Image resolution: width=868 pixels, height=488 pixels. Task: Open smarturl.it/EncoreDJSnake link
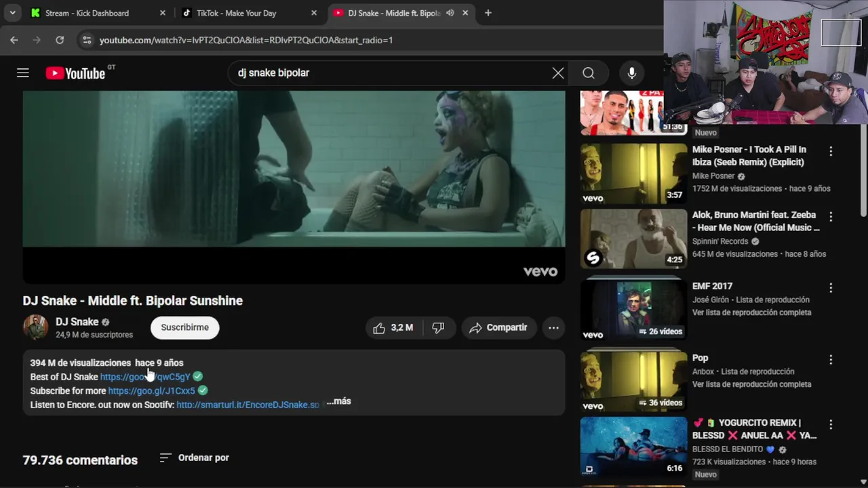click(x=248, y=405)
